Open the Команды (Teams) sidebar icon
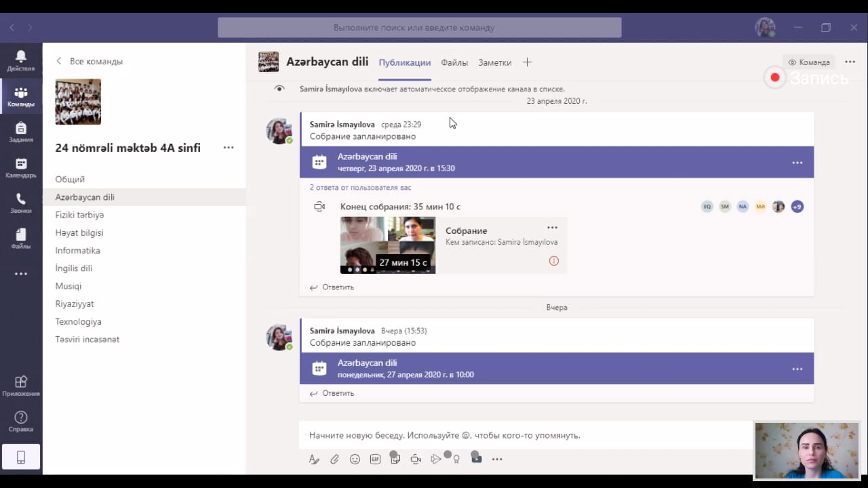The width and height of the screenshot is (868, 488). click(x=21, y=96)
